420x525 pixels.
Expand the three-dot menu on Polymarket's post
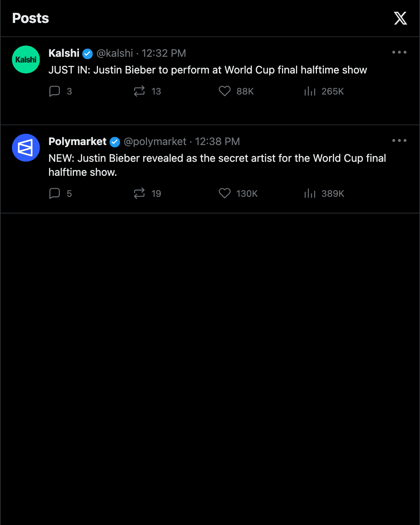coord(399,140)
